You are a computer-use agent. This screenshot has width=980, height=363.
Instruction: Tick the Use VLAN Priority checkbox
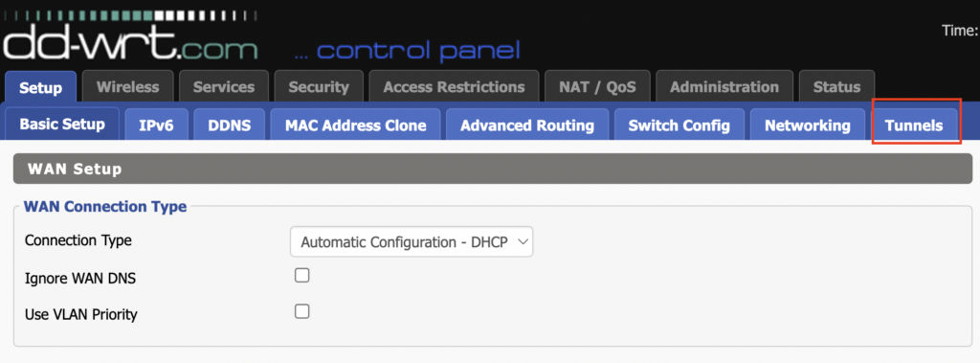302,311
